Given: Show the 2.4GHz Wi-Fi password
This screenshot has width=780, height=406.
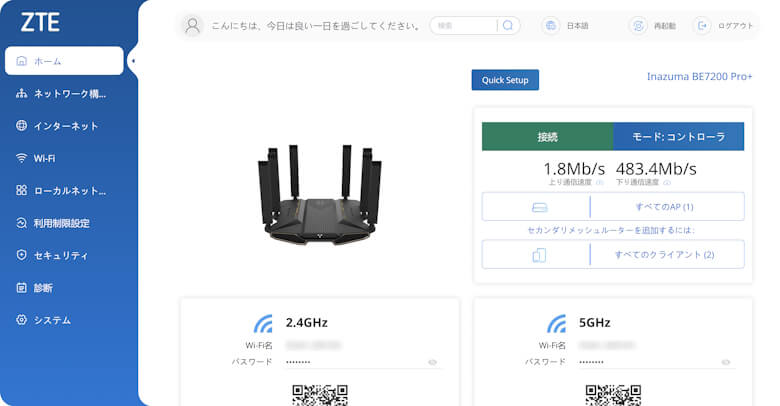Looking at the screenshot, I should (433, 362).
